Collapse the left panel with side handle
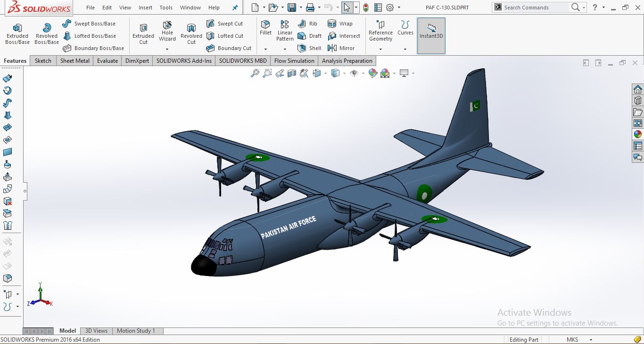 [x=25, y=191]
